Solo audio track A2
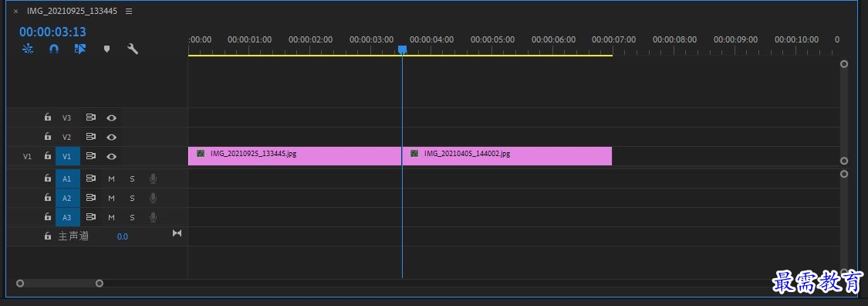This screenshot has height=306, width=868. (x=132, y=199)
